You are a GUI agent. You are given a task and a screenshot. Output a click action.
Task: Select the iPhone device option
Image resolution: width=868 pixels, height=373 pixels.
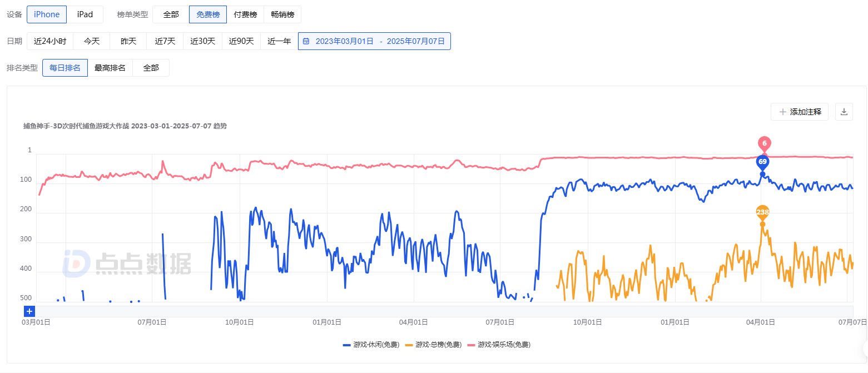click(x=47, y=14)
